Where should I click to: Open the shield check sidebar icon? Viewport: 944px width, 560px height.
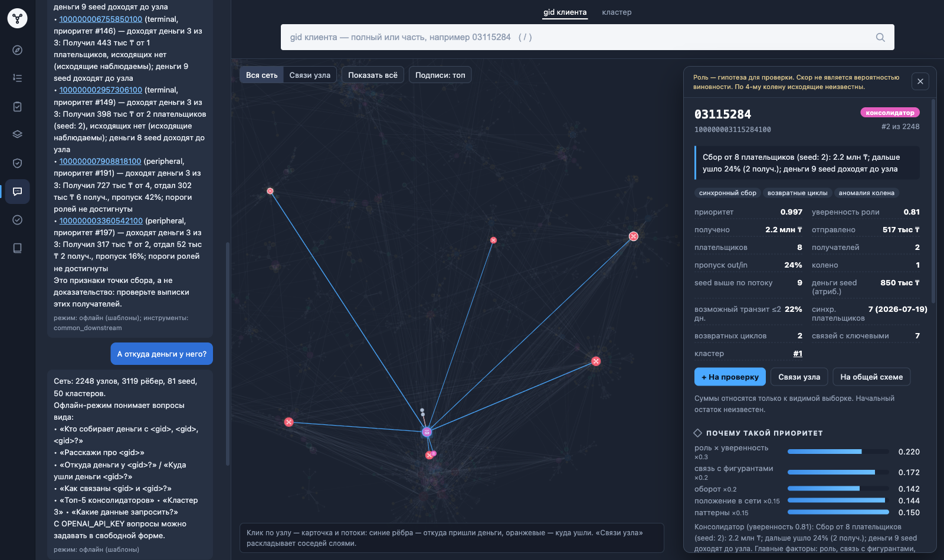tap(17, 163)
